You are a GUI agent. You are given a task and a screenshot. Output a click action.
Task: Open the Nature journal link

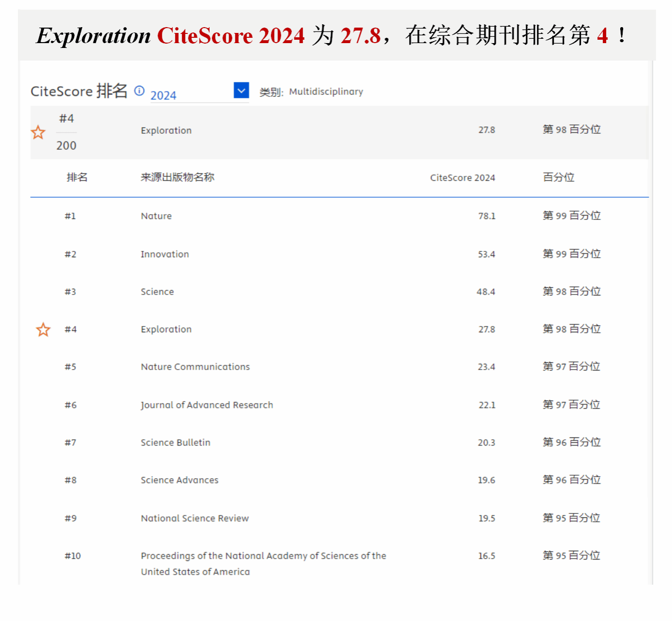pos(156,216)
